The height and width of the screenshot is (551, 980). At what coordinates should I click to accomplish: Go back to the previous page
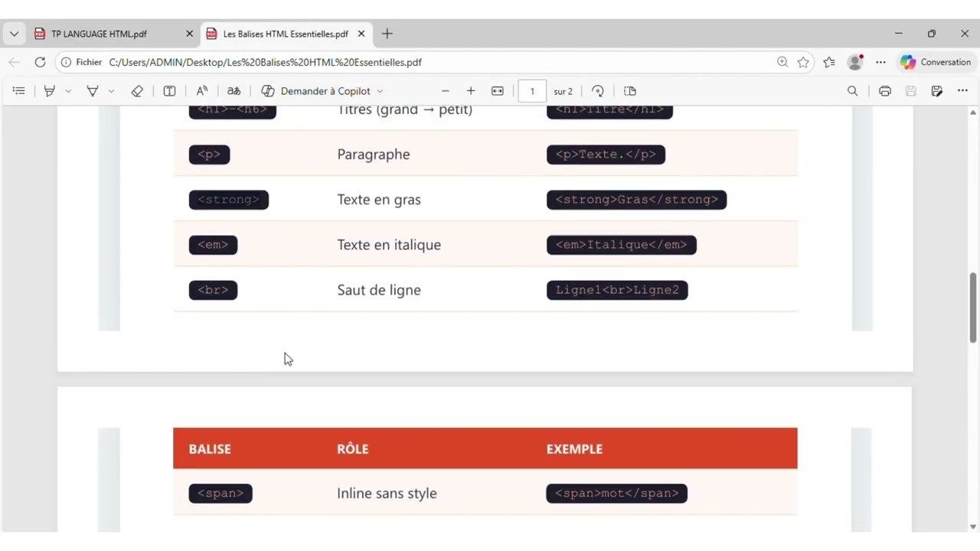pos(15,62)
